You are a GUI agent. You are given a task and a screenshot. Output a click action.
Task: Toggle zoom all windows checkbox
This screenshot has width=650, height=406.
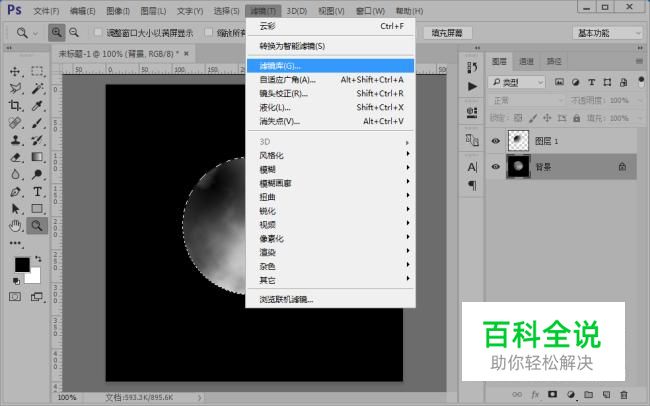209,32
